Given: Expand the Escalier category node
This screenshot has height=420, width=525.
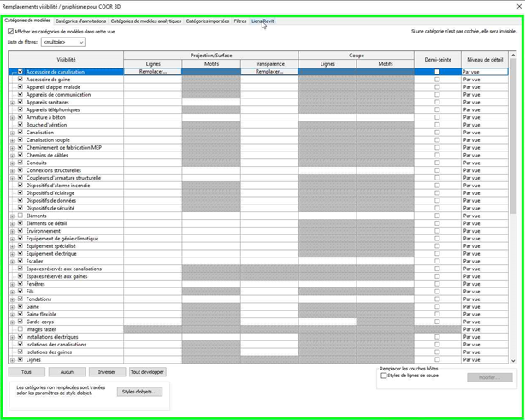Looking at the screenshot, I should 12,262.
